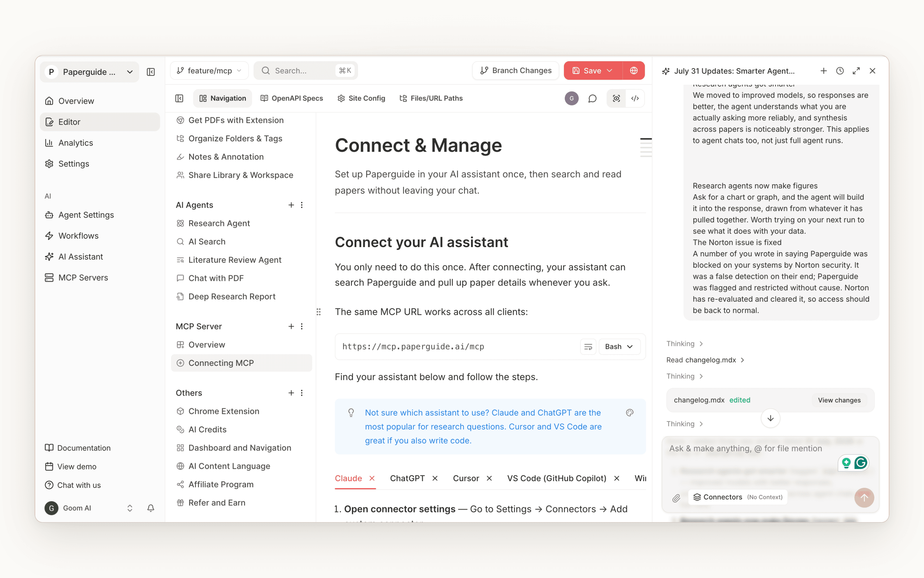Add item to Others group

coord(291,392)
